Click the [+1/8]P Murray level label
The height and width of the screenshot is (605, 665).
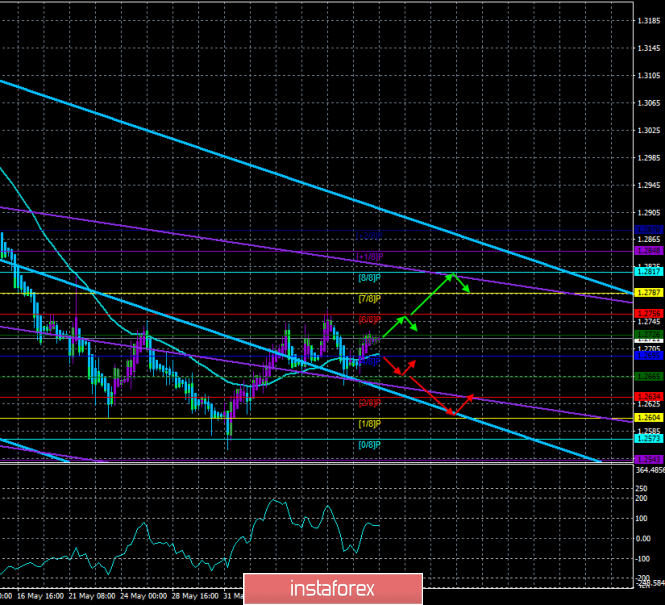(x=370, y=257)
